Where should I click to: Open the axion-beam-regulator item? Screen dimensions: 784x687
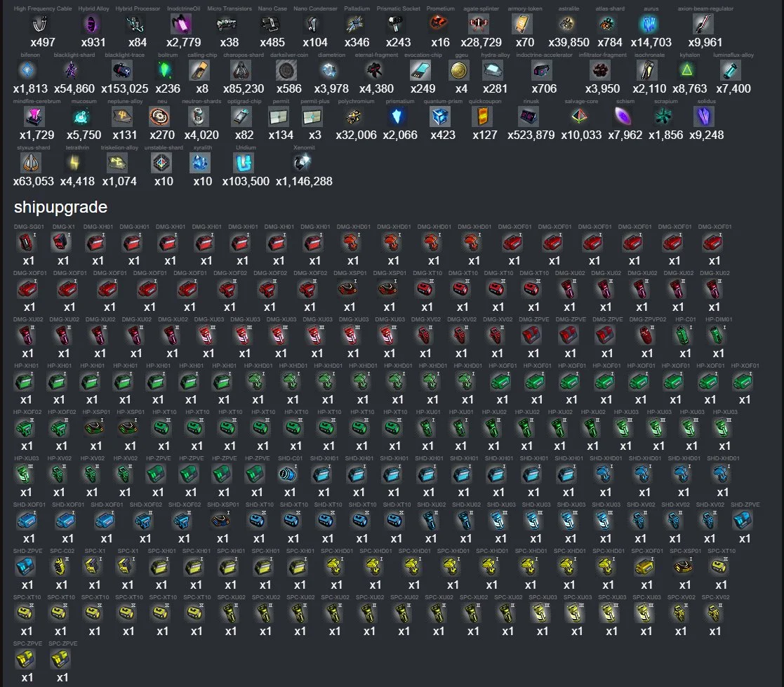(704, 25)
